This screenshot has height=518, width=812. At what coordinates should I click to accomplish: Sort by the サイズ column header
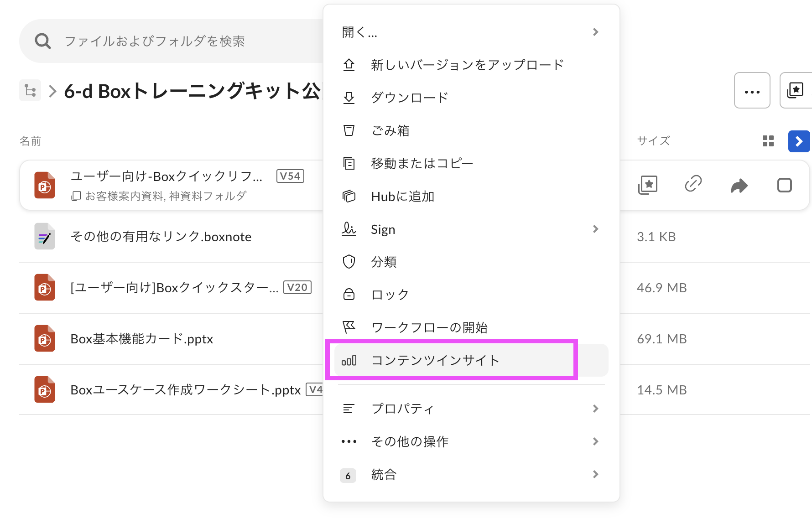[654, 141]
